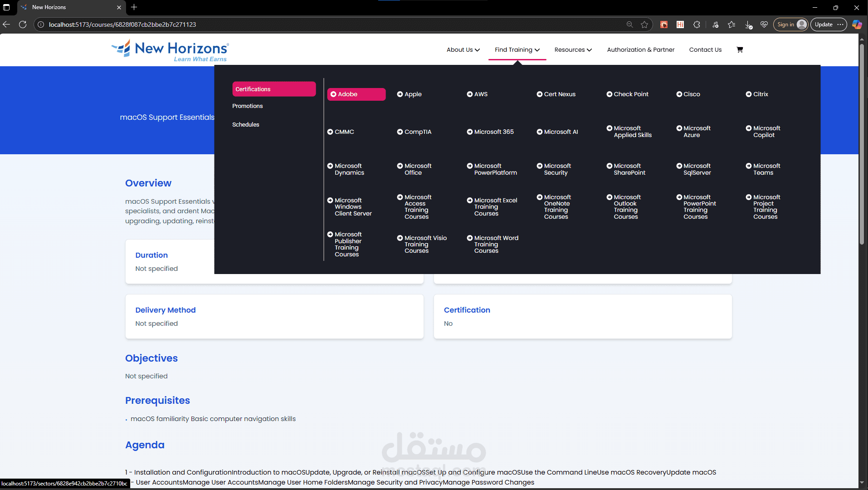Click the New Horizons logo

tap(170, 50)
